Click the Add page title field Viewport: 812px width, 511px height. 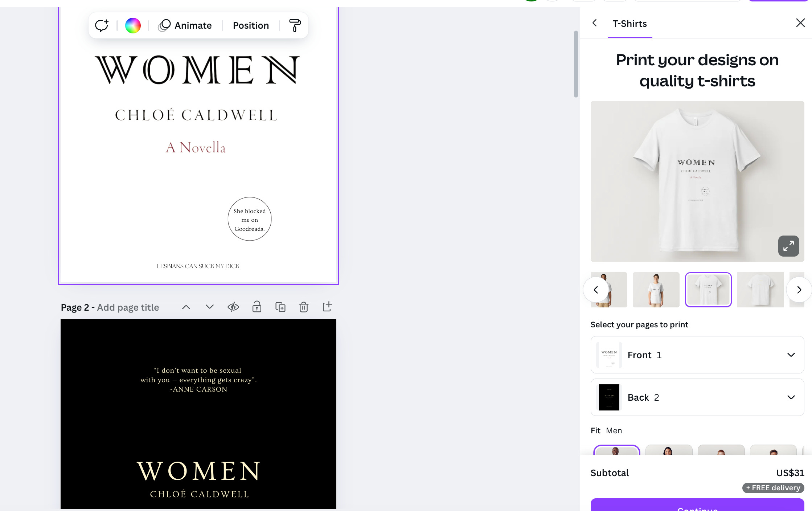[128, 307]
